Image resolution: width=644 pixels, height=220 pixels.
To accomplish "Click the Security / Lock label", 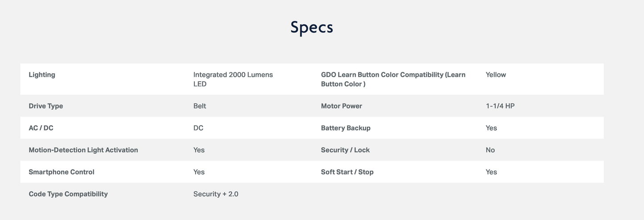I will (x=345, y=150).
